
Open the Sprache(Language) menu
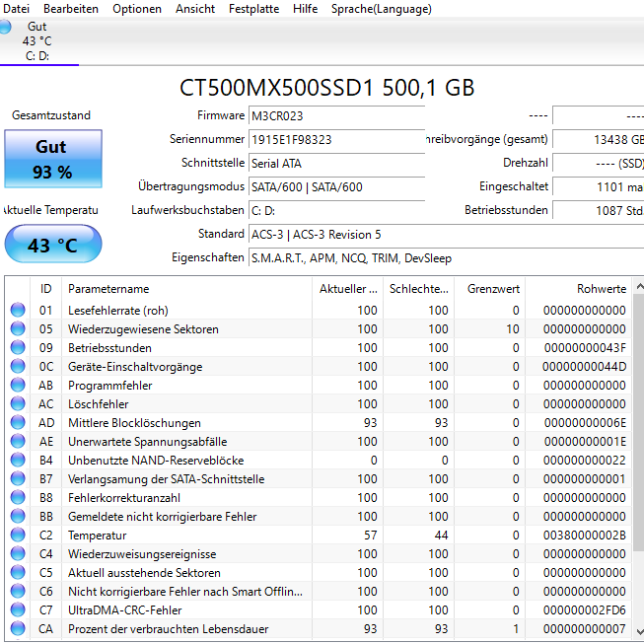pos(382,9)
